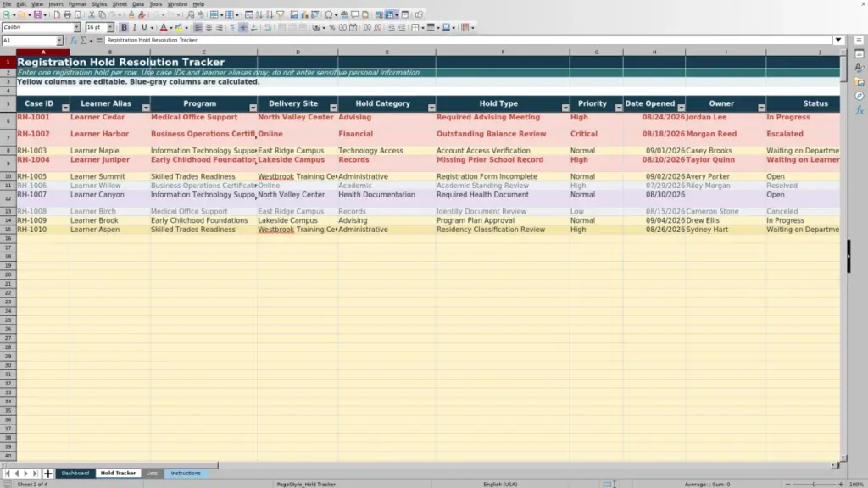Viewport: 868px width, 488px height.
Task: Insert a chart using the toolbar icon
Action: pyautogui.click(x=304, y=15)
